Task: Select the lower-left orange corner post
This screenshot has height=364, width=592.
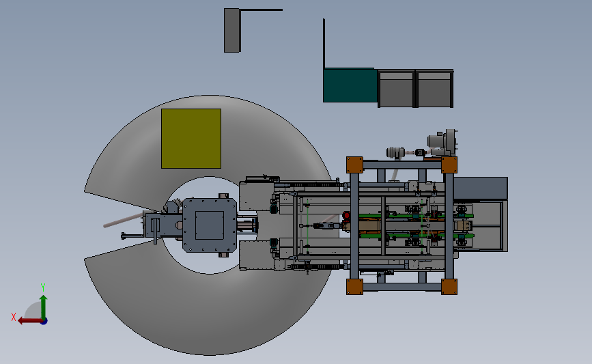Action: coord(354,287)
